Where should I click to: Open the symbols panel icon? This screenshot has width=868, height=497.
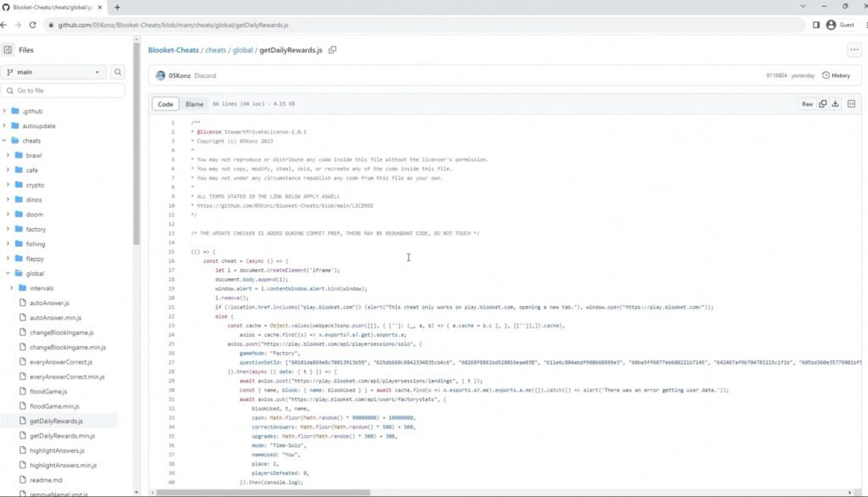851,103
